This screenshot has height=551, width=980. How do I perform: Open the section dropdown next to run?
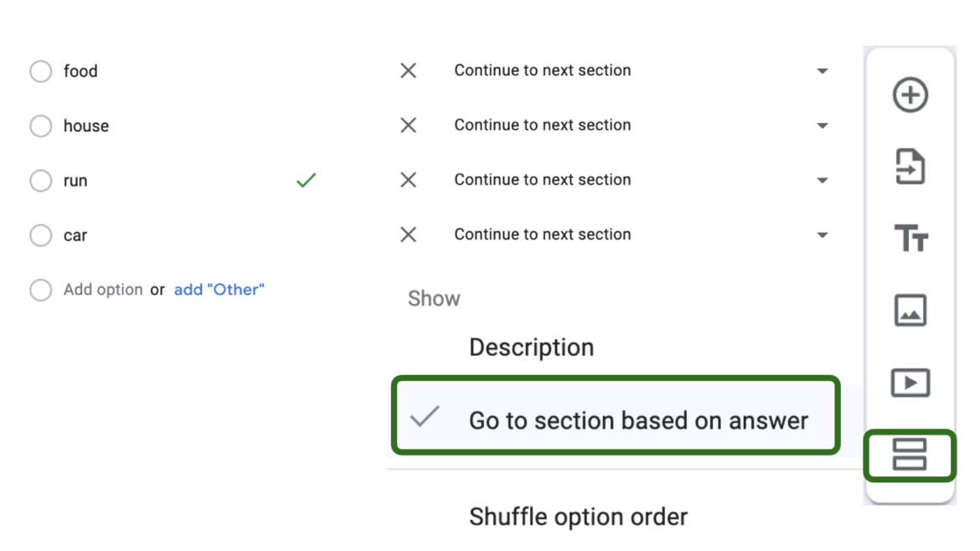click(x=822, y=179)
